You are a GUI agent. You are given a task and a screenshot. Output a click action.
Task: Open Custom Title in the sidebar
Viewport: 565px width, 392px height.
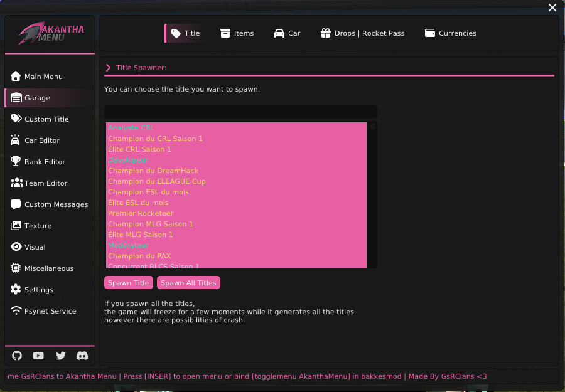click(46, 119)
